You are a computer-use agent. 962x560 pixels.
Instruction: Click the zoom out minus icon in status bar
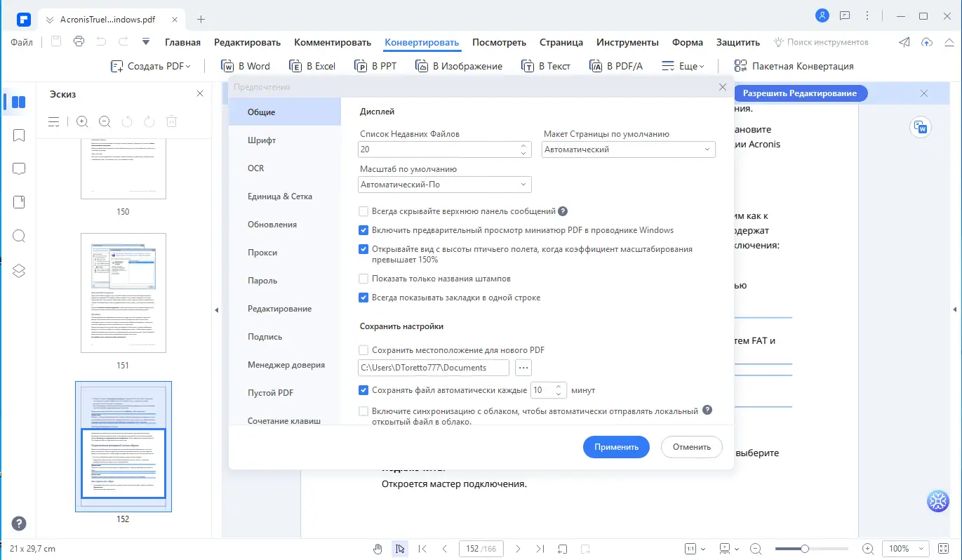756,549
